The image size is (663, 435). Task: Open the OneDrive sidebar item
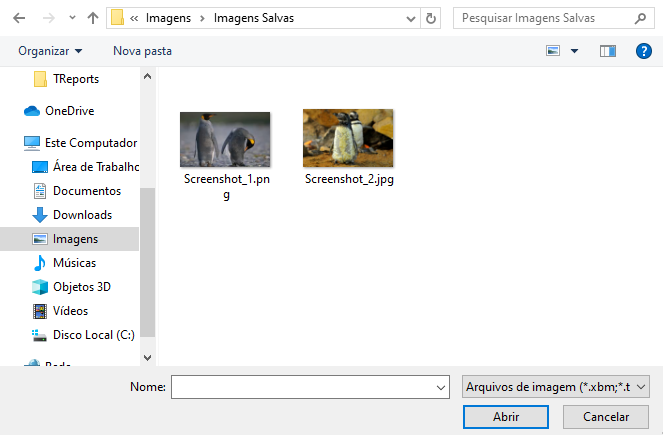[72, 111]
